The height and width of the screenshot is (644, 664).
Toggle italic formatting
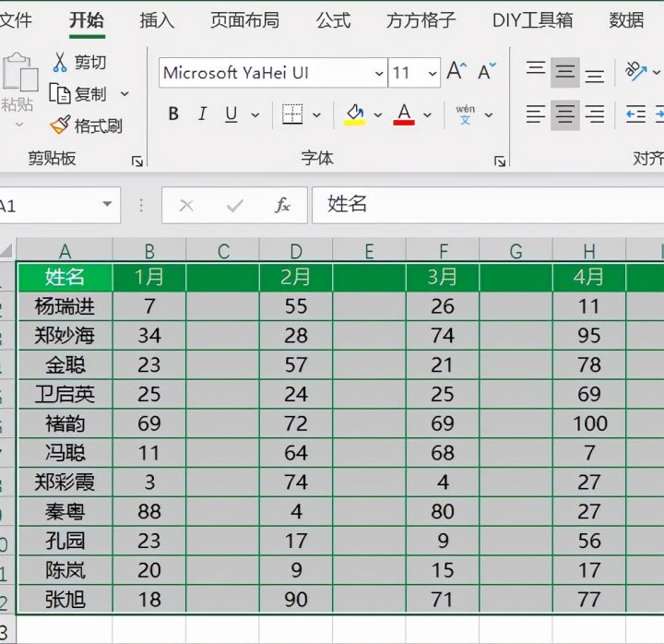pyautogui.click(x=202, y=114)
